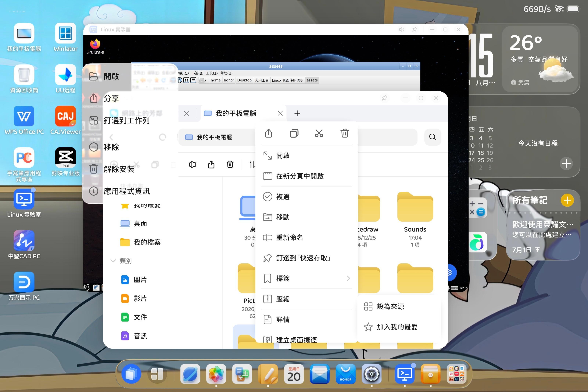Select 詳情 in context menu
The height and width of the screenshot is (392, 588).
click(307, 319)
